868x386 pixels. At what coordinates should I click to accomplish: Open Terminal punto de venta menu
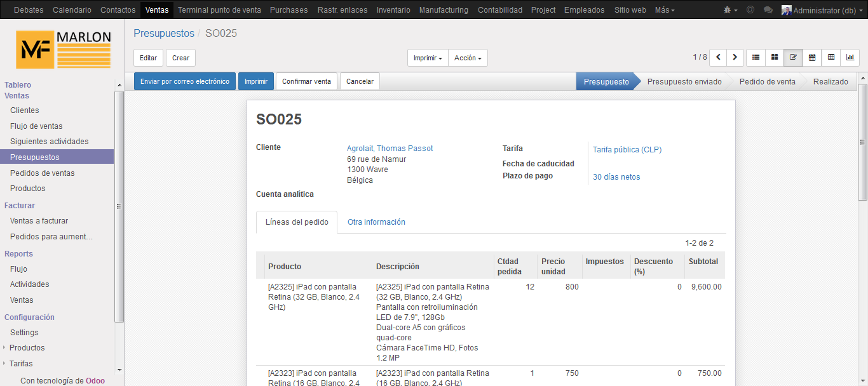219,10
